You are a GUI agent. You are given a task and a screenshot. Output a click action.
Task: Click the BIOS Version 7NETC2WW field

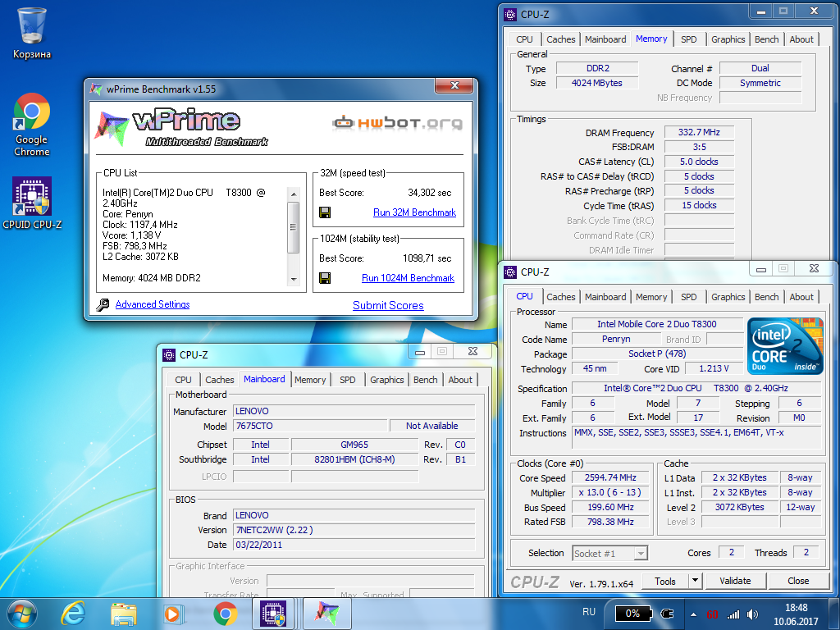pyautogui.click(x=354, y=530)
